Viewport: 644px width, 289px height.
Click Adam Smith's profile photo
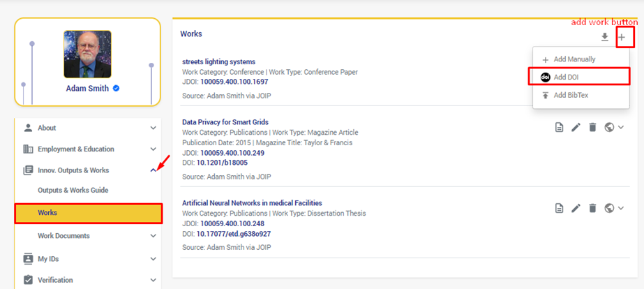[87, 54]
